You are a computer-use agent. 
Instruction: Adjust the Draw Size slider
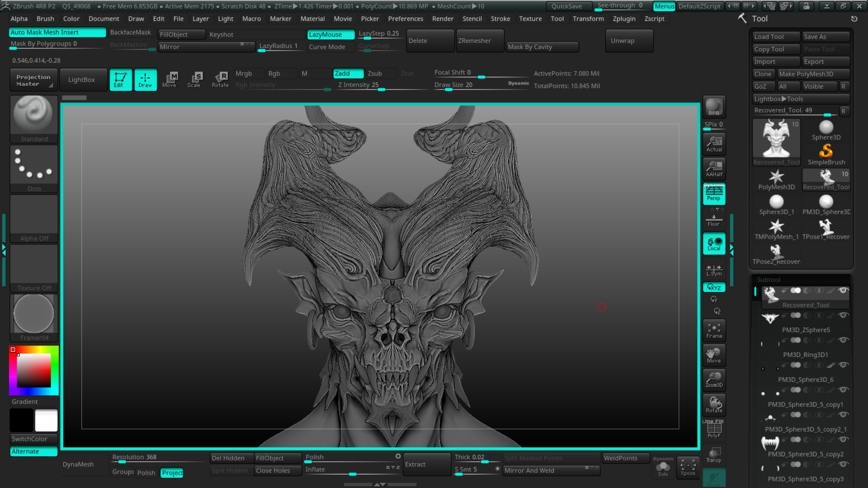click(481, 85)
